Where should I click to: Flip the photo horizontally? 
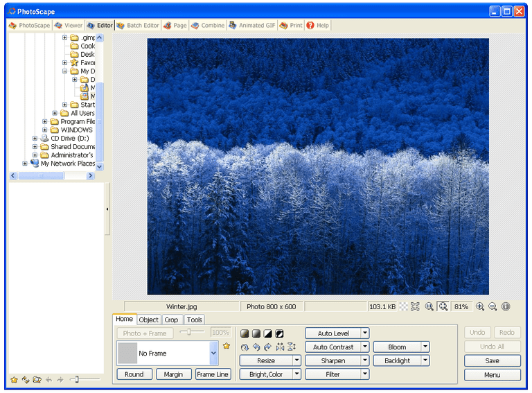pos(280,347)
